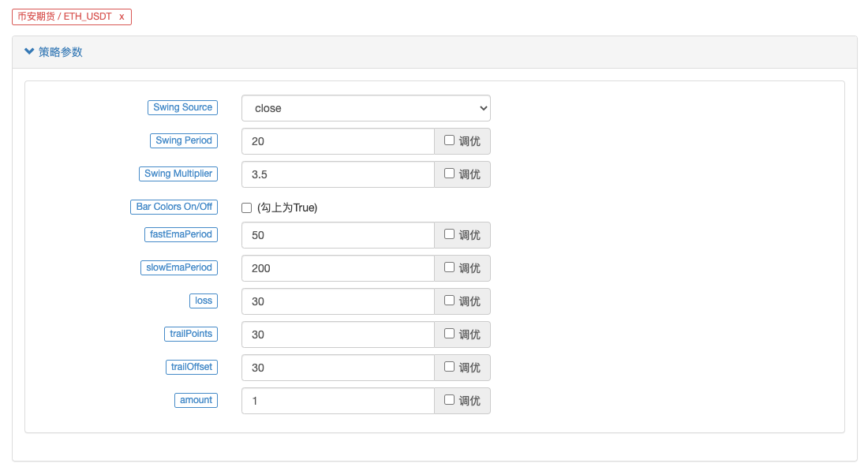868x471 pixels.
Task: Click the amount input field
Action: click(338, 401)
